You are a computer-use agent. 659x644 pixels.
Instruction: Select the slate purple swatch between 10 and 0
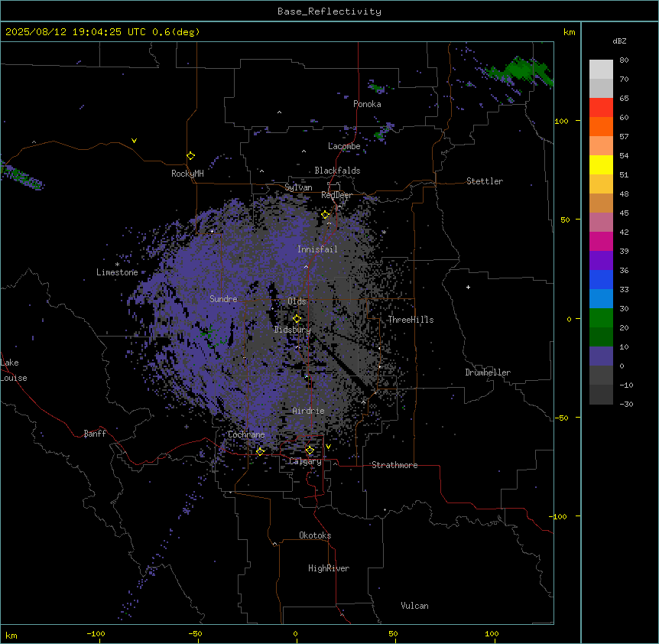(601, 356)
